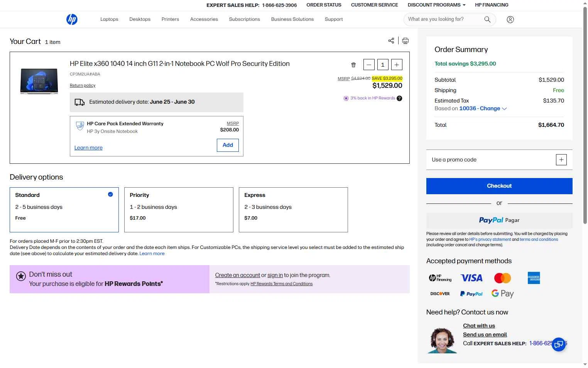The image size is (588, 368).
Task: Open terms and conditions link
Action: 539,240
